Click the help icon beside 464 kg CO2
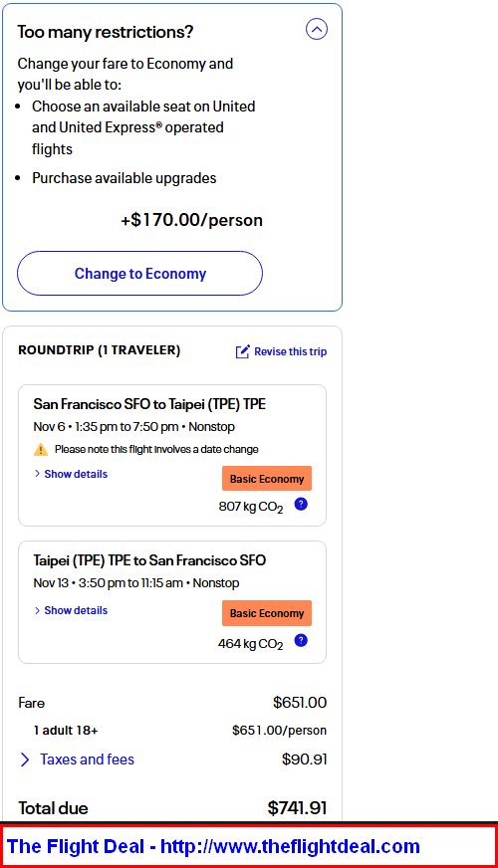Viewport: 498px width, 868px height. [301, 640]
